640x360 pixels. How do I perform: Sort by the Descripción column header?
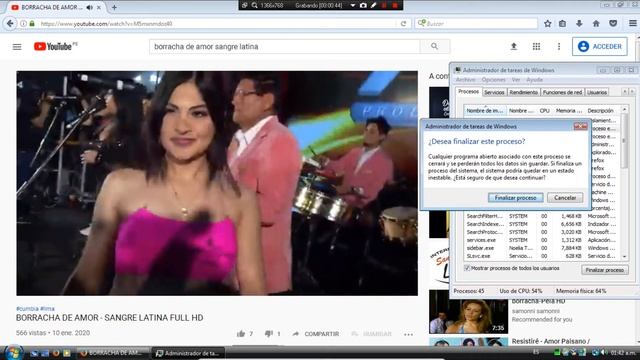(x=600, y=111)
